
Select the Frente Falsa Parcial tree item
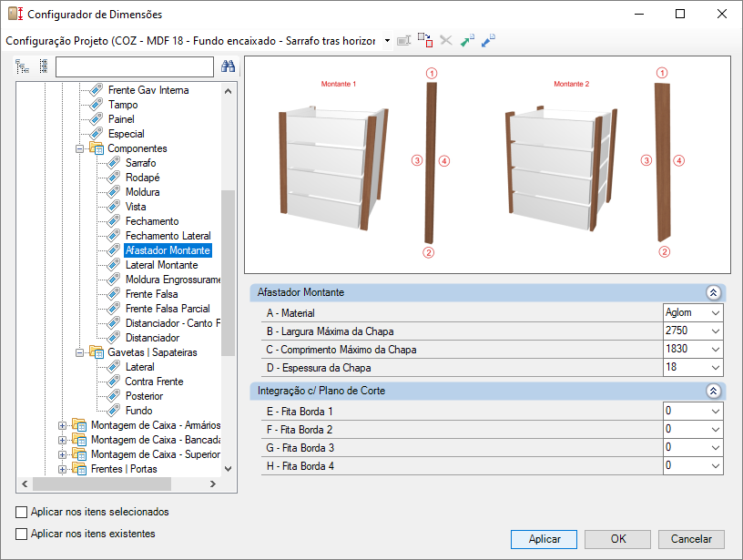(168, 309)
